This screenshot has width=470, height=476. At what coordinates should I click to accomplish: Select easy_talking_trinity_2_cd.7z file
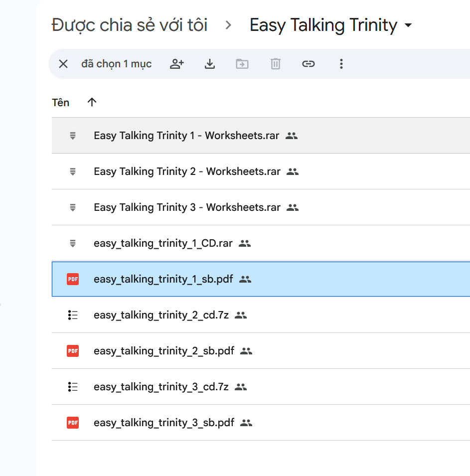[x=161, y=315]
